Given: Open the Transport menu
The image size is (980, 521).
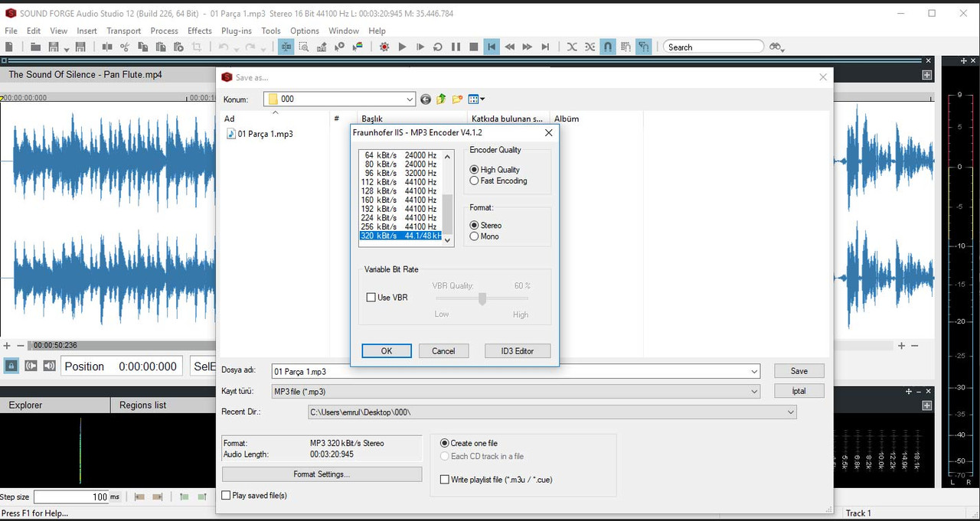Looking at the screenshot, I should tap(124, 31).
